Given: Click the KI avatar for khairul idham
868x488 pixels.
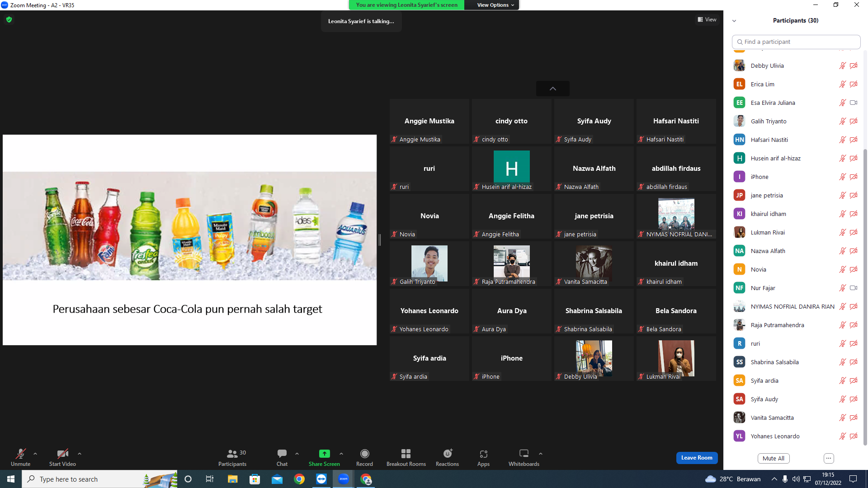Looking at the screenshot, I should 739,214.
